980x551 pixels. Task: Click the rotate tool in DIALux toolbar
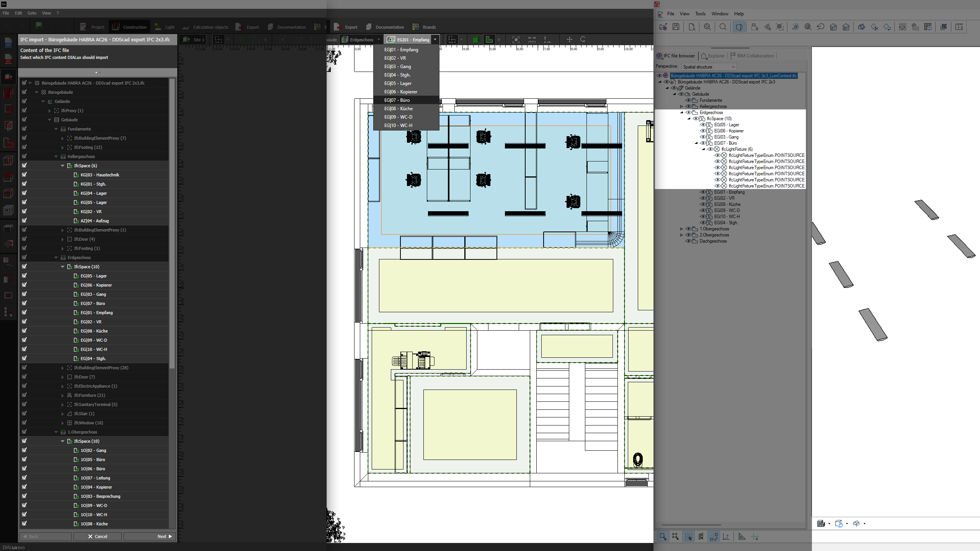[583, 39]
